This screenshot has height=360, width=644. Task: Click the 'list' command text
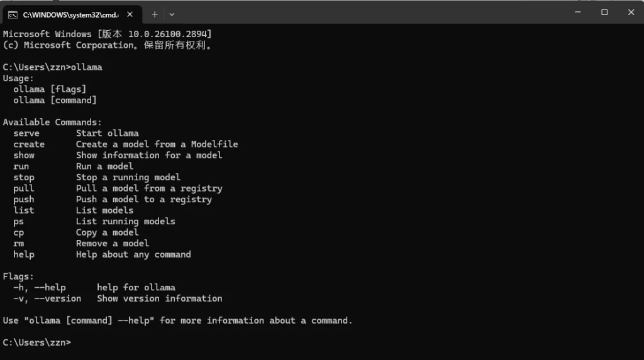(x=24, y=210)
